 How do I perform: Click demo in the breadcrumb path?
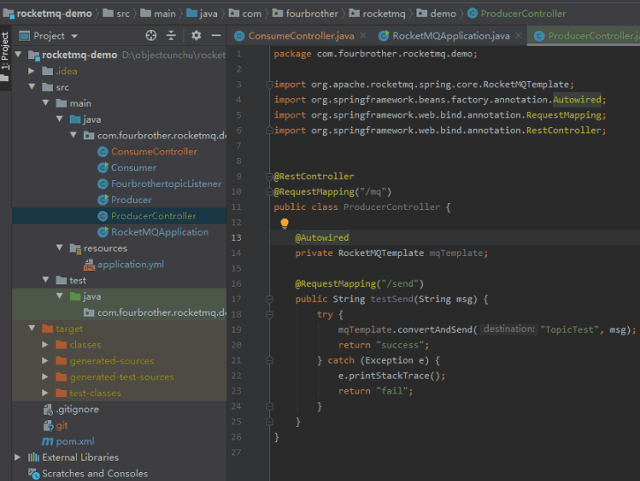(x=437, y=13)
